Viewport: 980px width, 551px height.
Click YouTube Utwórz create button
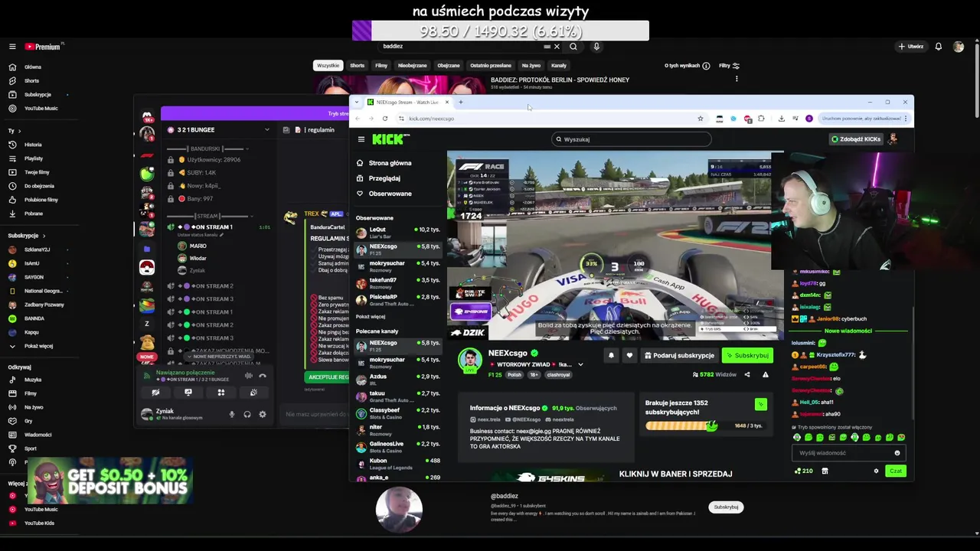(911, 47)
